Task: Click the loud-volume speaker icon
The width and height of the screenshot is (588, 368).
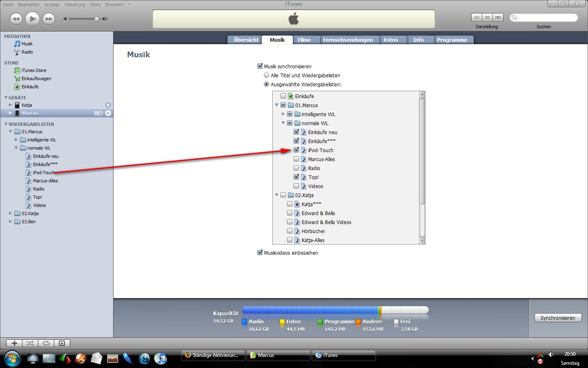Action: click(105, 19)
